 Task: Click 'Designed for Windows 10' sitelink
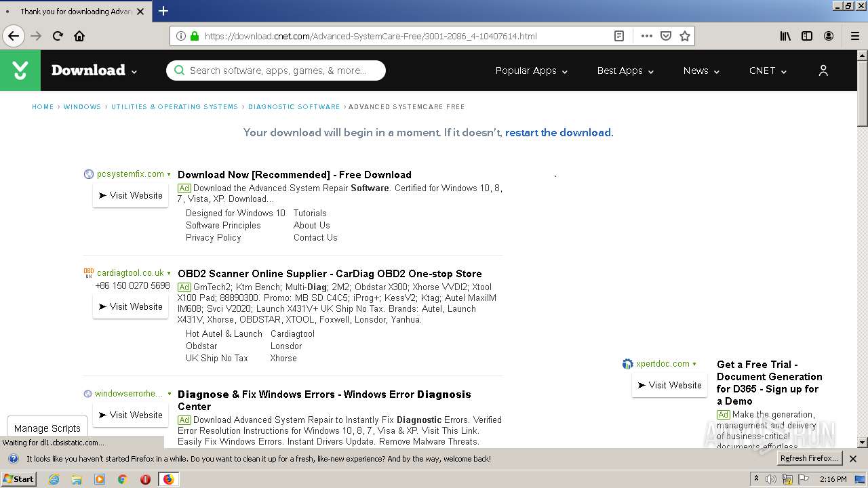(235, 213)
